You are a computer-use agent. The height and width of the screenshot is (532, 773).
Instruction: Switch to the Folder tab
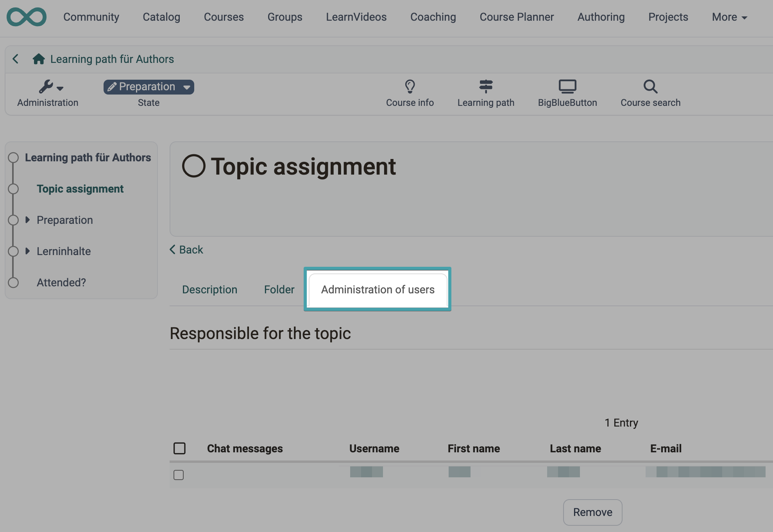click(279, 289)
